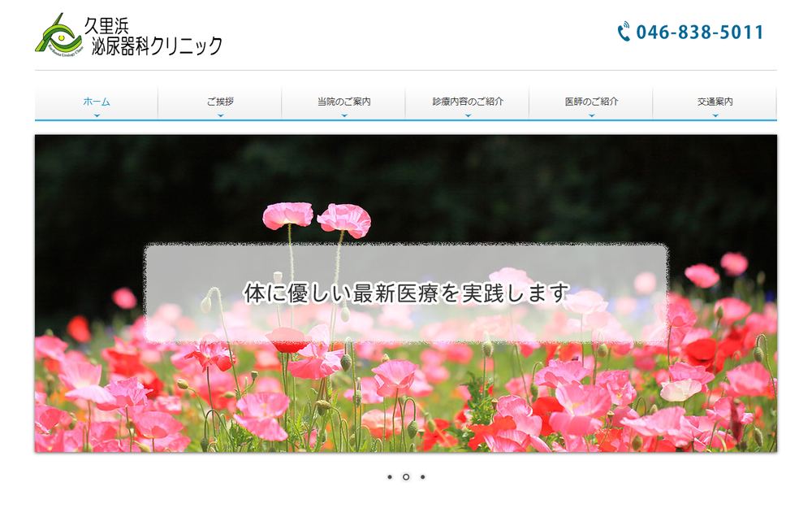This screenshot has width=812, height=508.
Task: Expand the dropdown arrow under ホーム
Action: [x=97, y=115]
